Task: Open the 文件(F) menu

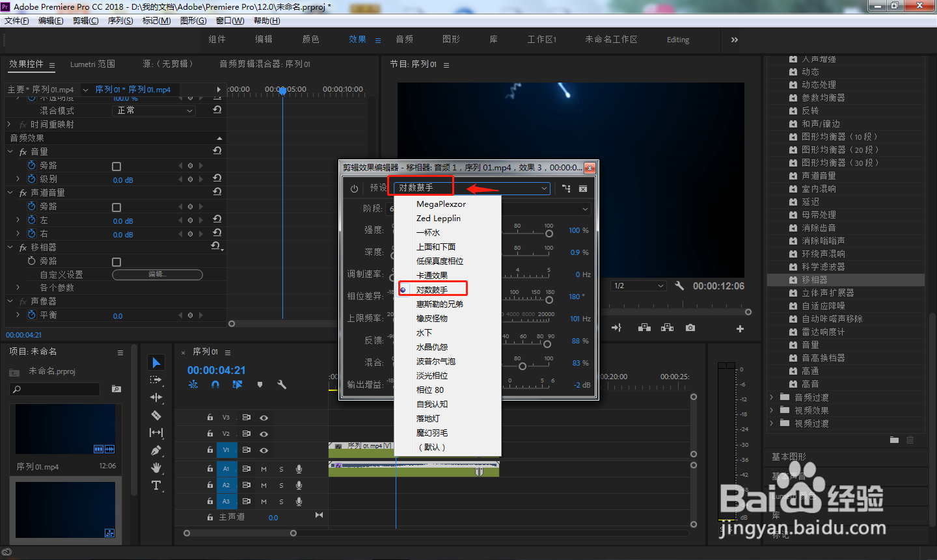Action: [x=17, y=21]
